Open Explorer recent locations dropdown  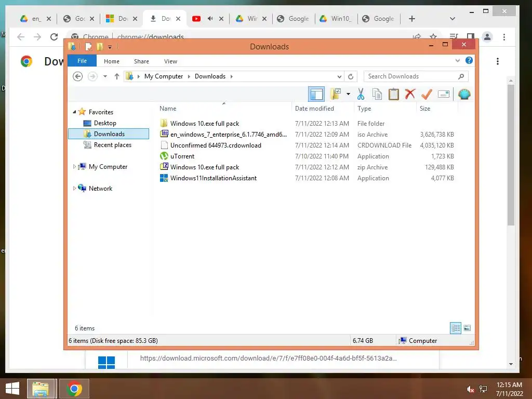click(x=105, y=76)
